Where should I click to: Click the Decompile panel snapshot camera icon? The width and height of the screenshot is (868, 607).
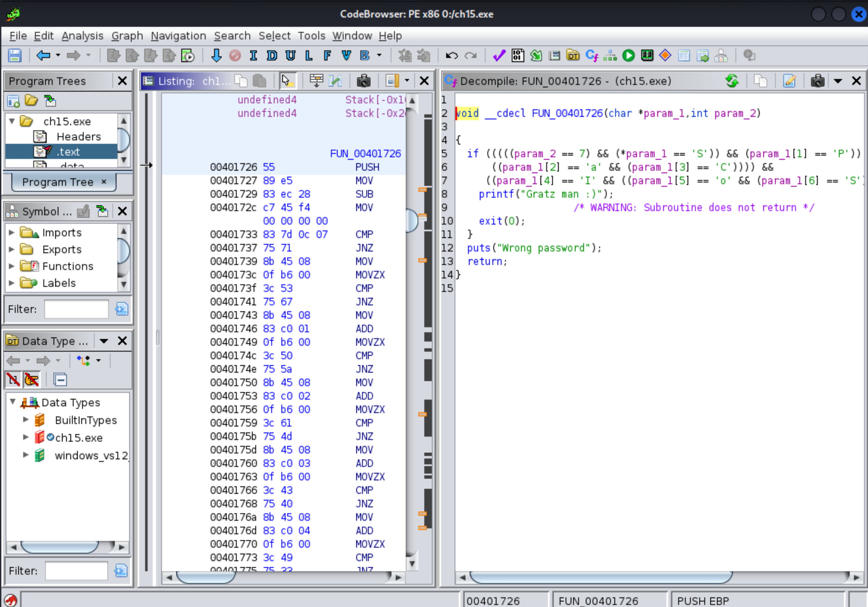817,81
